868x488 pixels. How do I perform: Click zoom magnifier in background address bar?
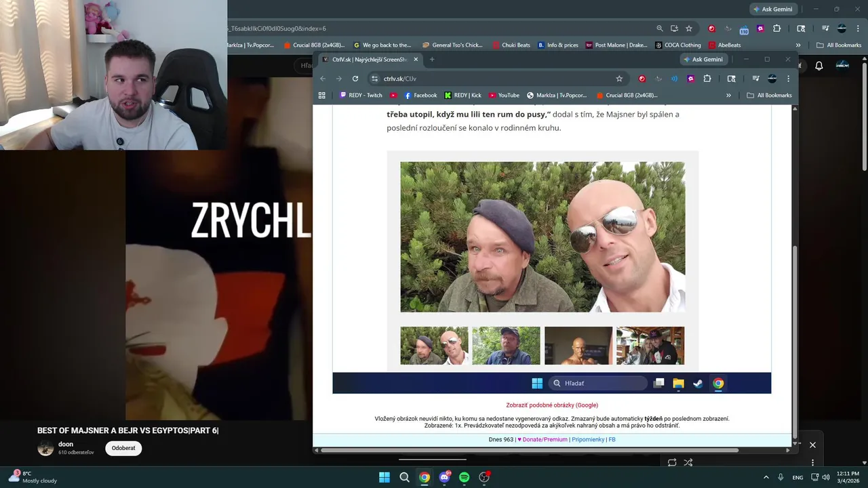(x=660, y=28)
